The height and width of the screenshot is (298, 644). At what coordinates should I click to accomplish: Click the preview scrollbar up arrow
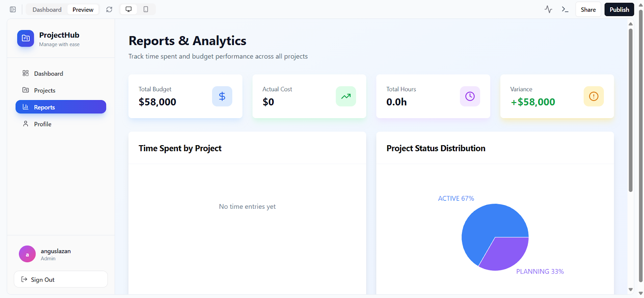tap(631, 24)
